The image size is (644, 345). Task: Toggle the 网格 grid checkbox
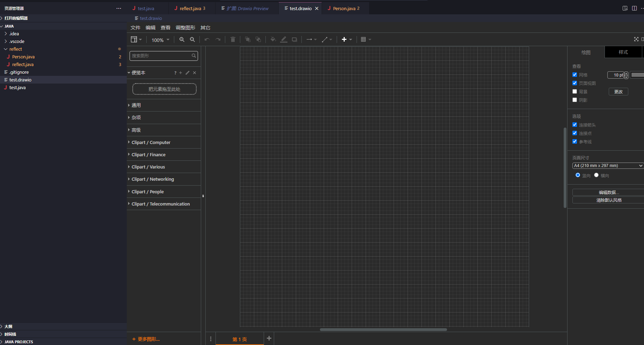[575, 75]
